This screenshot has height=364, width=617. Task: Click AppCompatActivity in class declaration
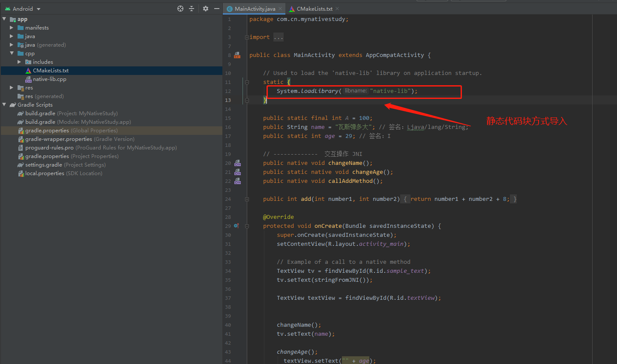(x=395, y=55)
